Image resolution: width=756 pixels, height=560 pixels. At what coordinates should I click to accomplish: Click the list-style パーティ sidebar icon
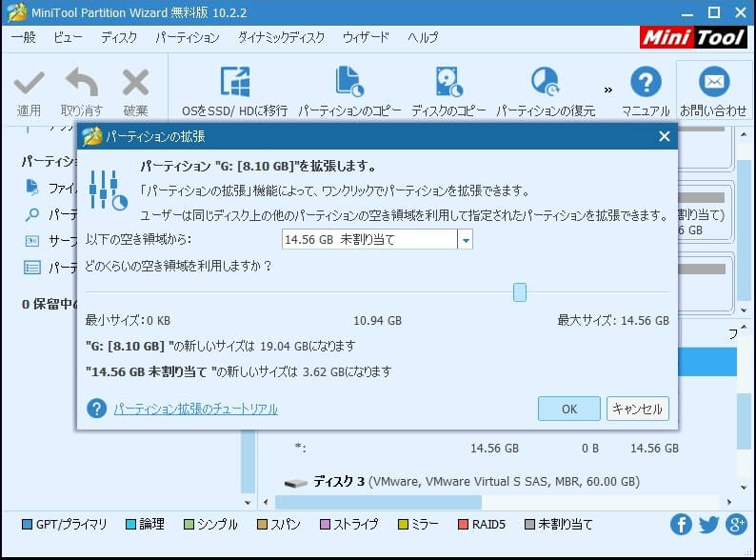click(x=32, y=268)
